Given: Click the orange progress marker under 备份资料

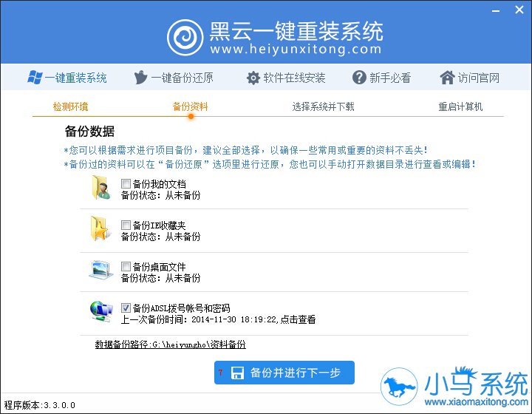Looking at the screenshot, I should [191, 116].
